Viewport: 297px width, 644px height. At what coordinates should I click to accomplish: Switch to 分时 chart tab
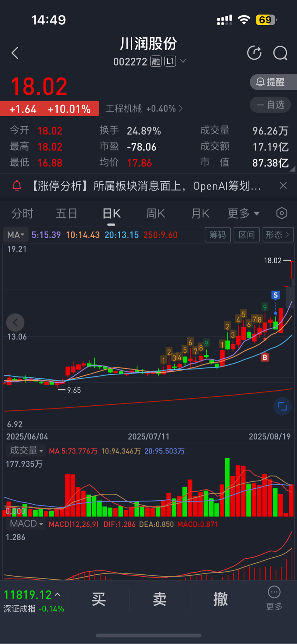point(22,213)
